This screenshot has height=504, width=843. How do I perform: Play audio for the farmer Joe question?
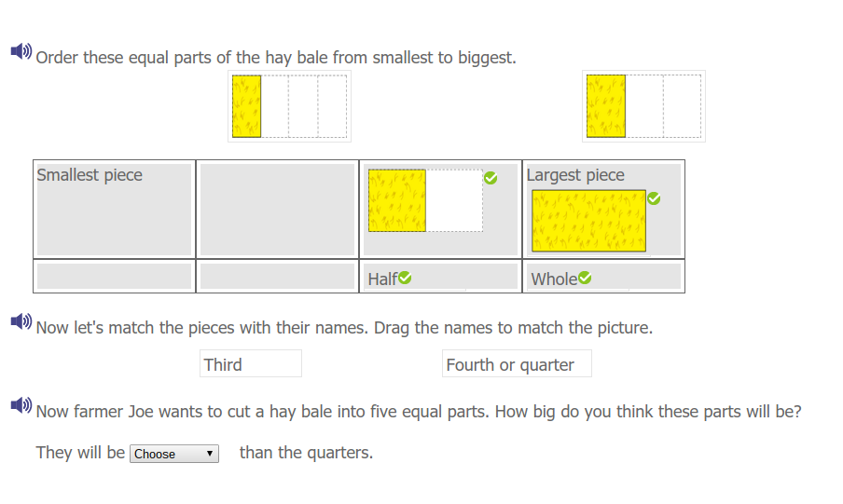pyautogui.click(x=21, y=405)
